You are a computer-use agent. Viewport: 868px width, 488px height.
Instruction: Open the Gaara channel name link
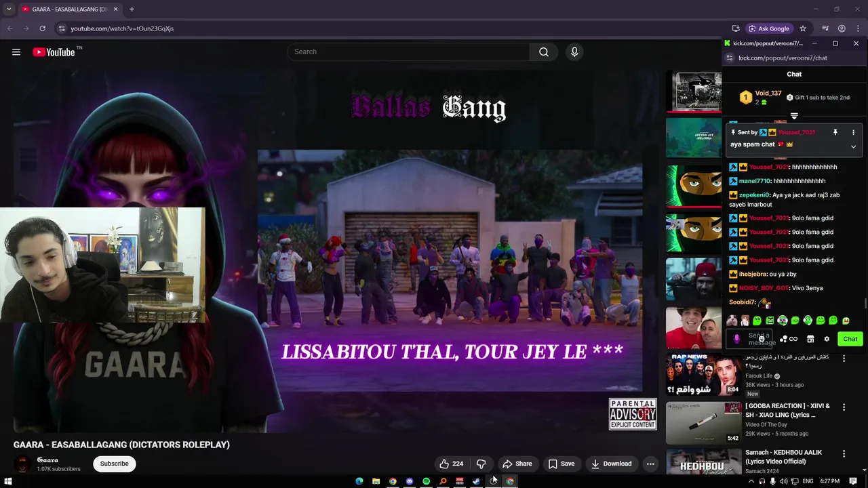pyautogui.click(x=47, y=460)
